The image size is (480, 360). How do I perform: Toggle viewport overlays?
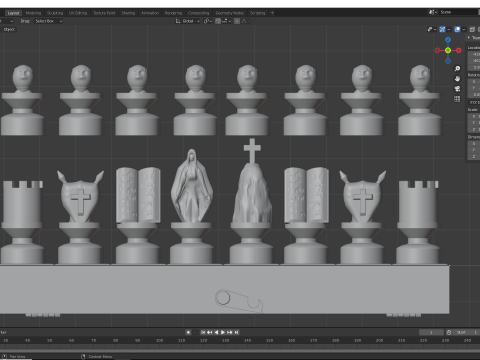tap(457, 30)
